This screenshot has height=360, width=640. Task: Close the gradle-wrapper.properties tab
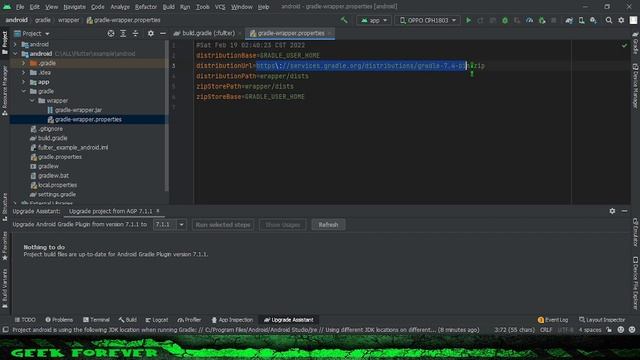pos(329,33)
